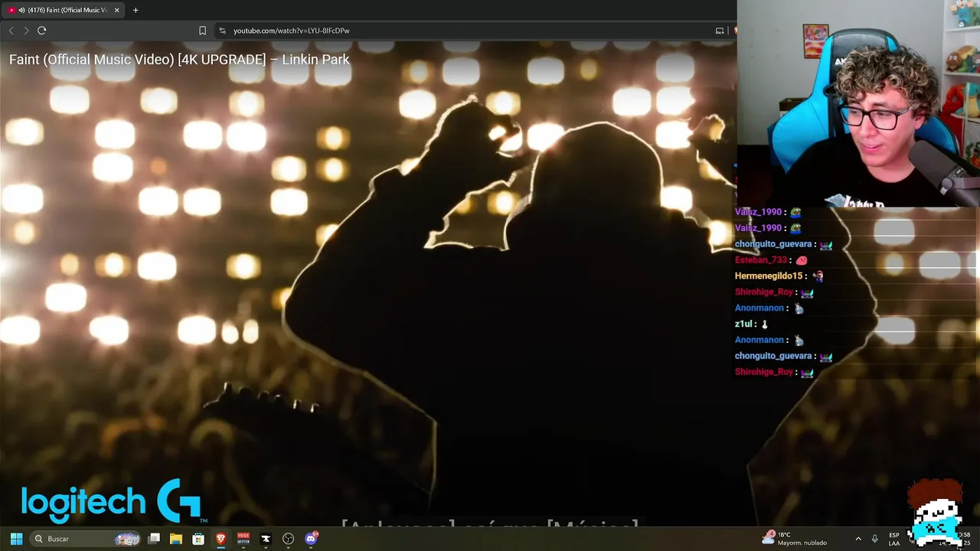Open the cast/picture-in-picture icon in the address bar

pyautogui.click(x=720, y=31)
